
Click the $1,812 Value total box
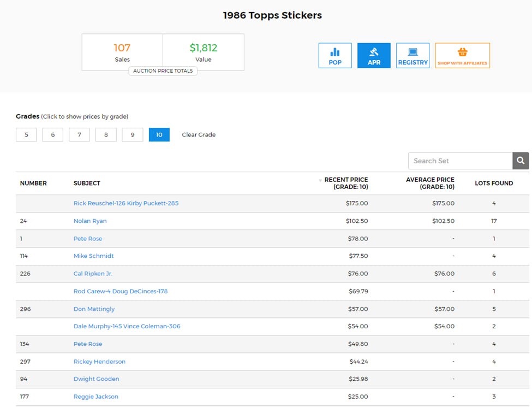(x=204, y=52)
